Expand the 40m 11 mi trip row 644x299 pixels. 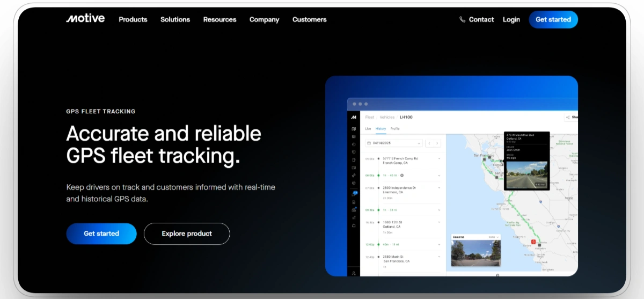(439, 244)
